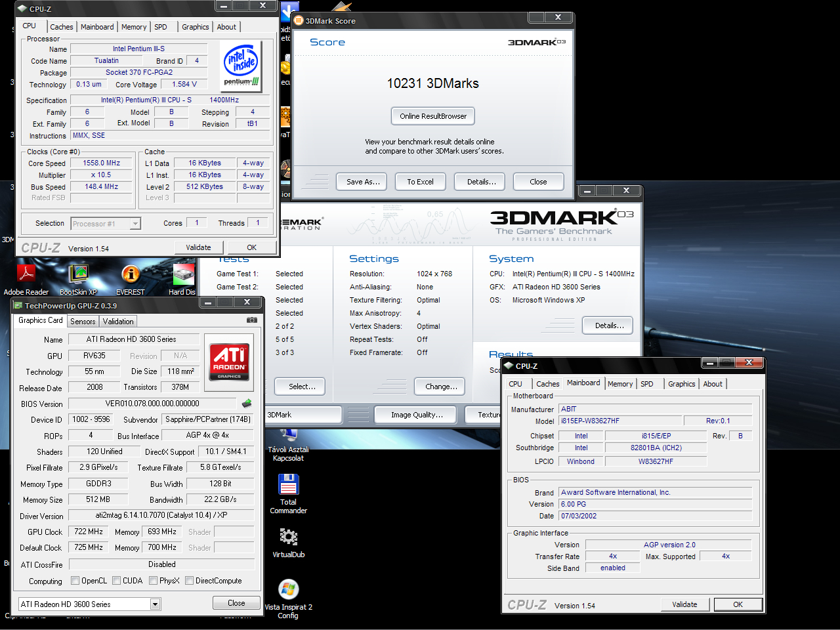Click Online ResultBrowser button
Viewport: 840px width, 630px height.
pyautogui.click(x=433, y=116)
